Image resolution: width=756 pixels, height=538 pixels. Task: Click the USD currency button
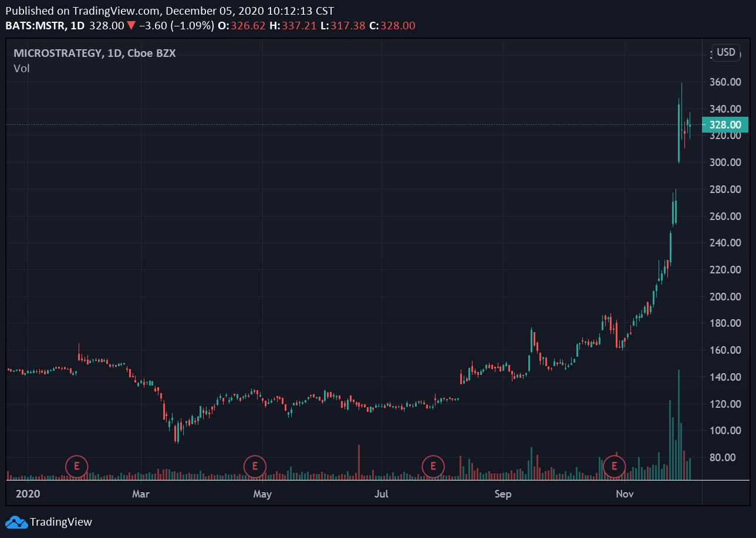pyautogui.click(x=726, y=52)
